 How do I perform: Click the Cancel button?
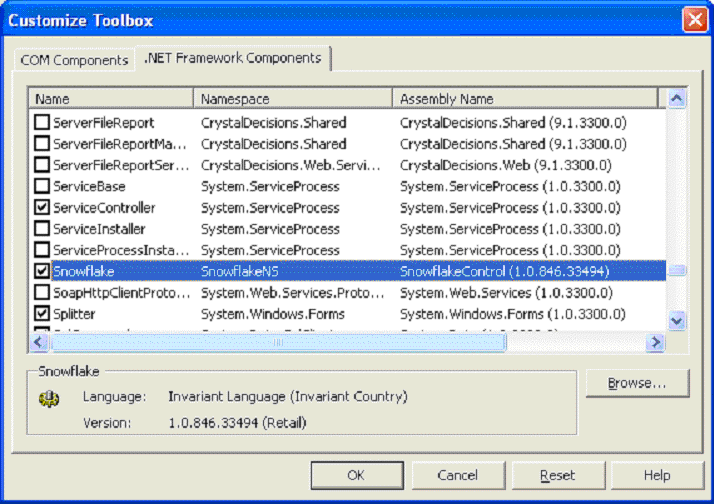458,475
